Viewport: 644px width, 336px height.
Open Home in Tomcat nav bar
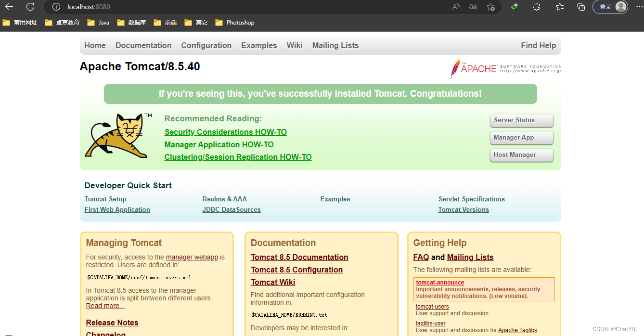95,45
